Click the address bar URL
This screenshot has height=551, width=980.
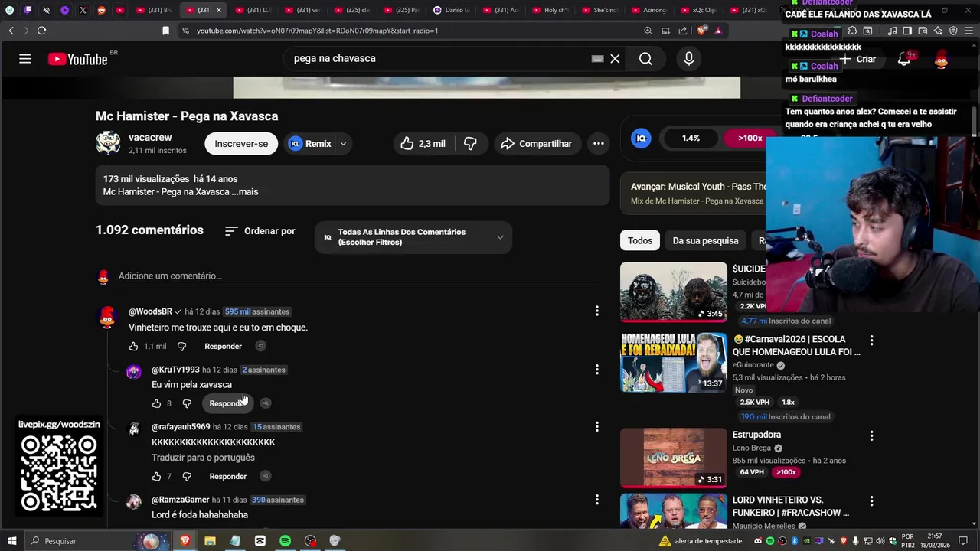pos(317,31)
